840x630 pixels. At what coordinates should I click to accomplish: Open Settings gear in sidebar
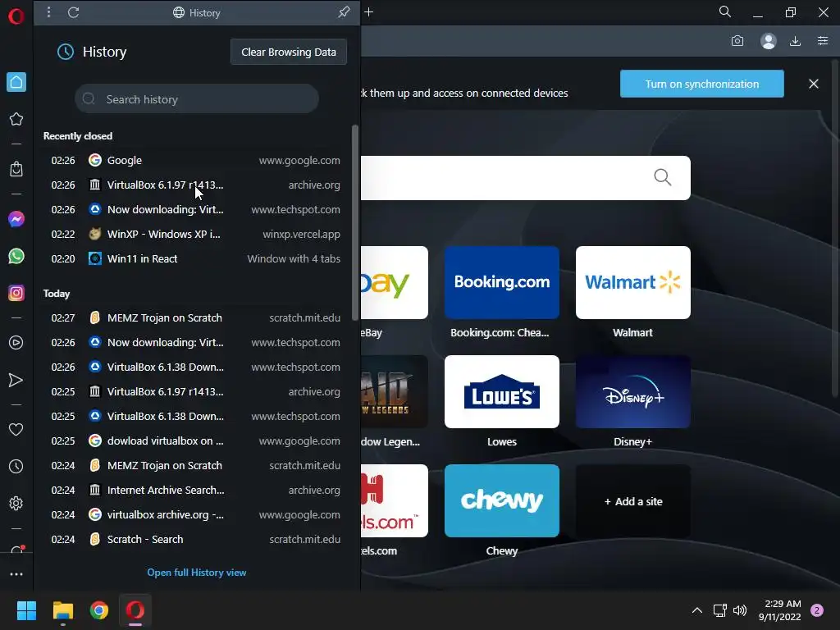[16, 503]
